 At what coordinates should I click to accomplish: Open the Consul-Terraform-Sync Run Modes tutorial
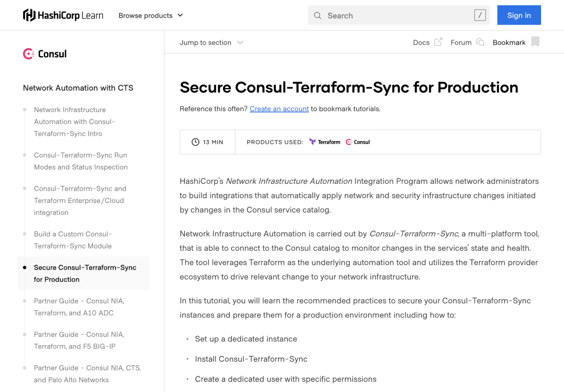coord(81,161)
